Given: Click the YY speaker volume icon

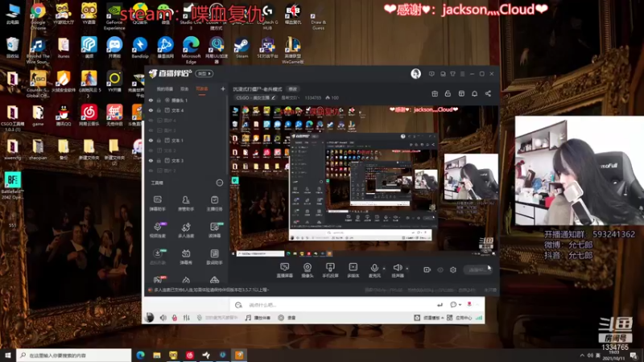Looking at the screenshot, I should point(163,318).
